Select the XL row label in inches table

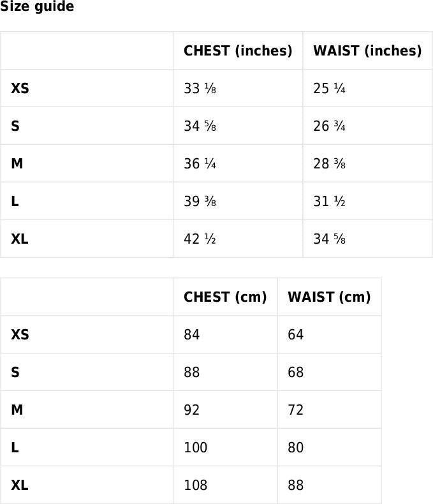click(20, 239)
